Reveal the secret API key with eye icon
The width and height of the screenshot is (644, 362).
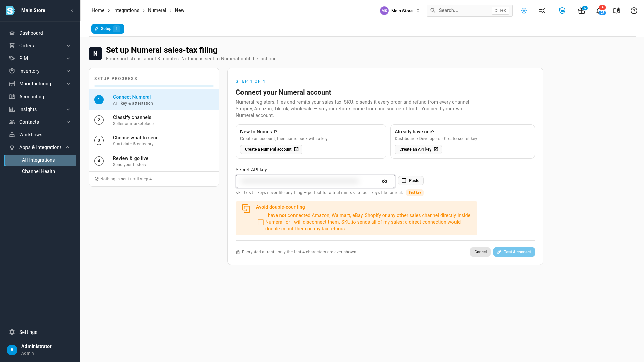pos(385,181)
